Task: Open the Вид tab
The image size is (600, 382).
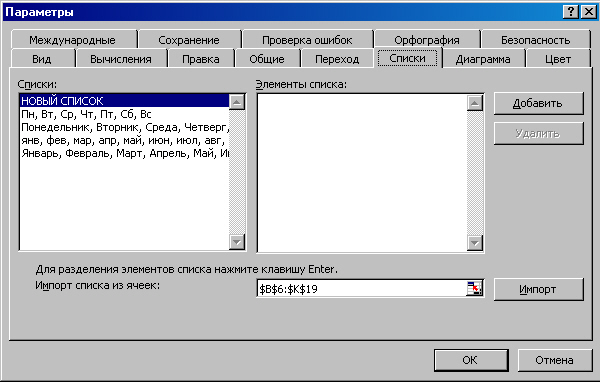Action: 42,59
